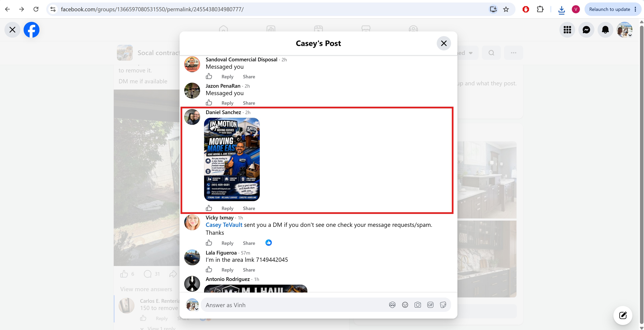Open the account menu at top right
This screenshot has height=330, width=644.
tap(624, 30)
